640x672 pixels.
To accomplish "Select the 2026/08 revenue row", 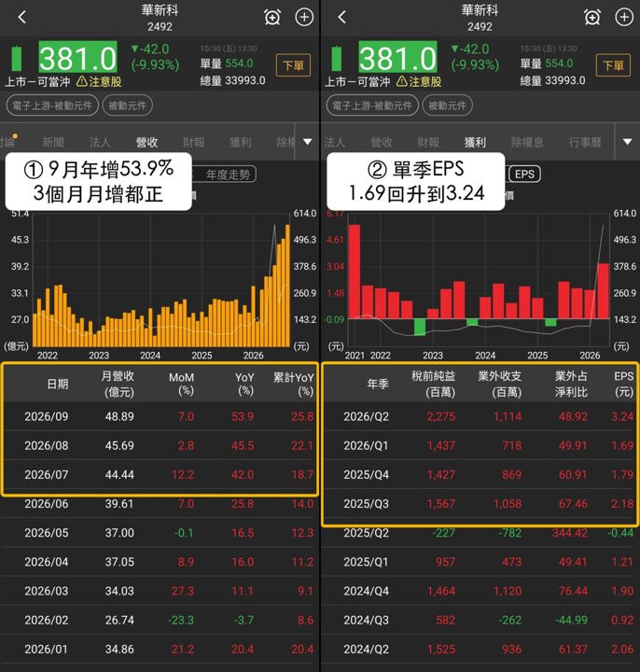I will 160,446.
